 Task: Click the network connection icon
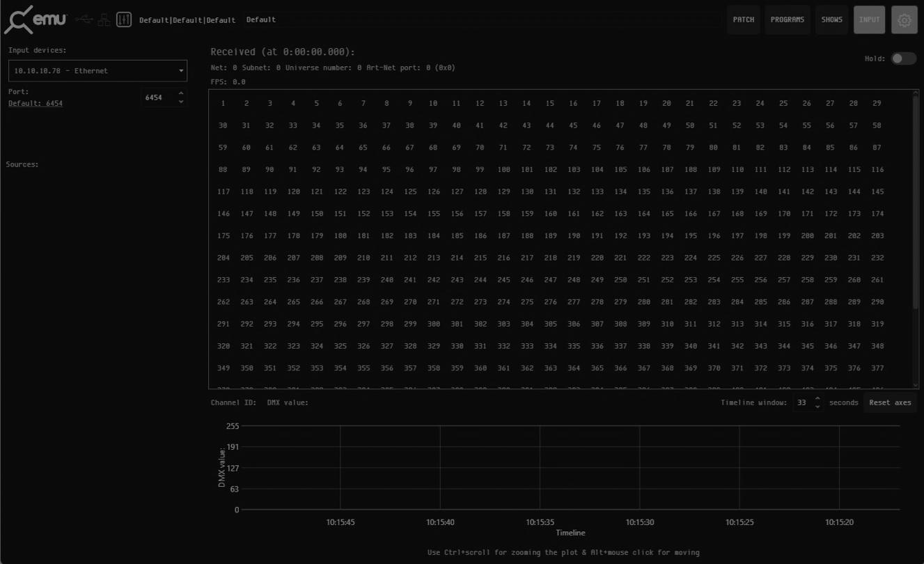104,19
